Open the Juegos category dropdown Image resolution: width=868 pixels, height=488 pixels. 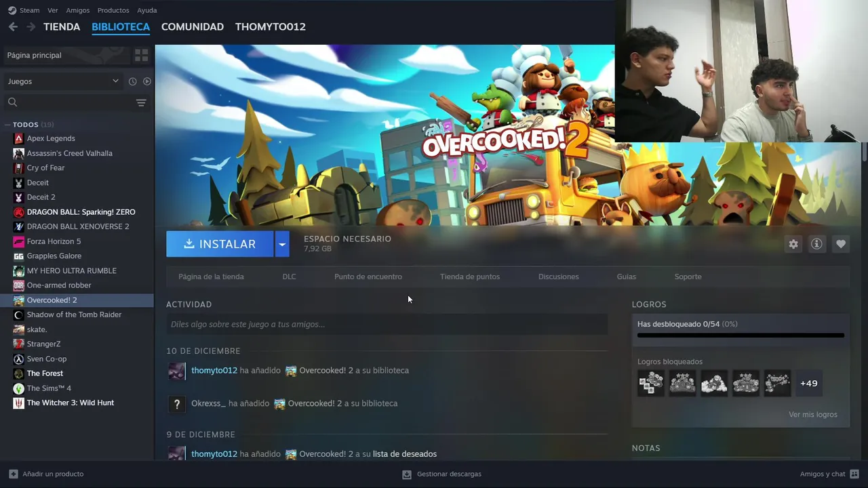click(x=62, y=81)
